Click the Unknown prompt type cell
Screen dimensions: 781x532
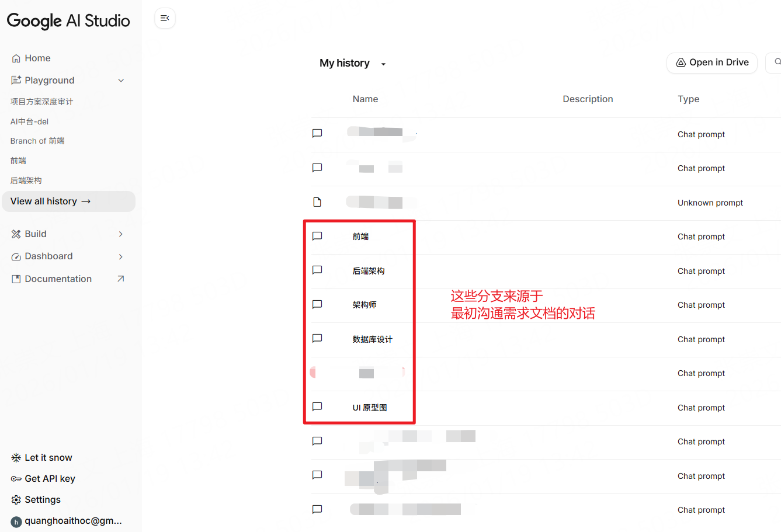[x=710, y=203]
